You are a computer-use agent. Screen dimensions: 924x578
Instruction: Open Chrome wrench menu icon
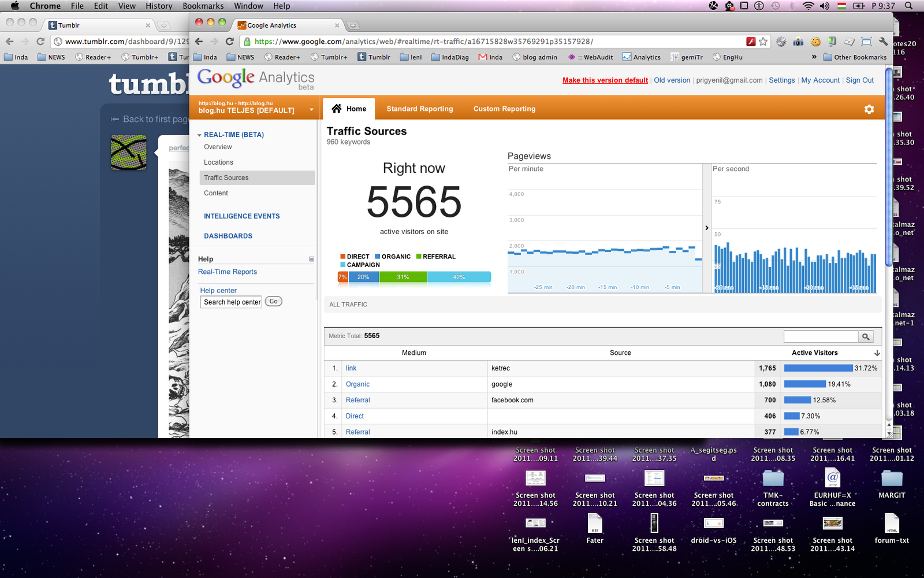(x=883, y=42)
